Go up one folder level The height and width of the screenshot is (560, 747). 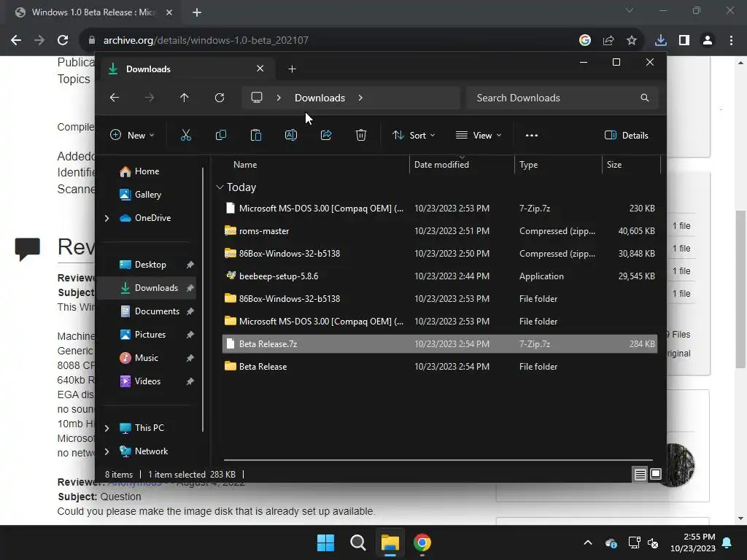click(185, 98)
